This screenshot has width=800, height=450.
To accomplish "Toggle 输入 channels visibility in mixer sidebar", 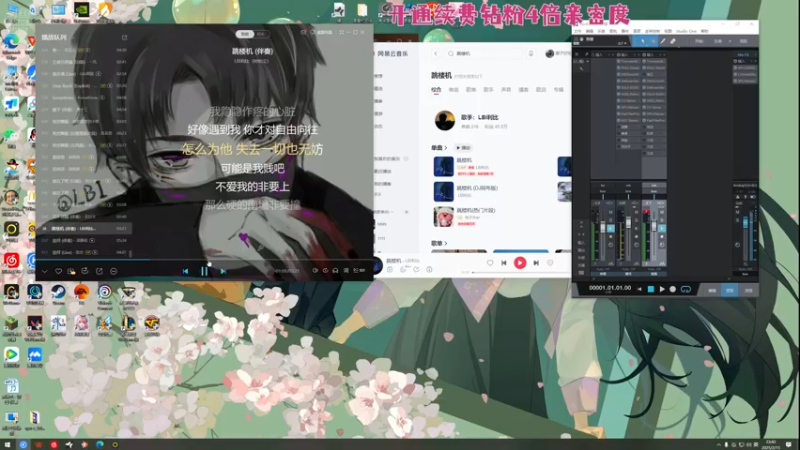I will pyautogui.click(x=581, y=243).
